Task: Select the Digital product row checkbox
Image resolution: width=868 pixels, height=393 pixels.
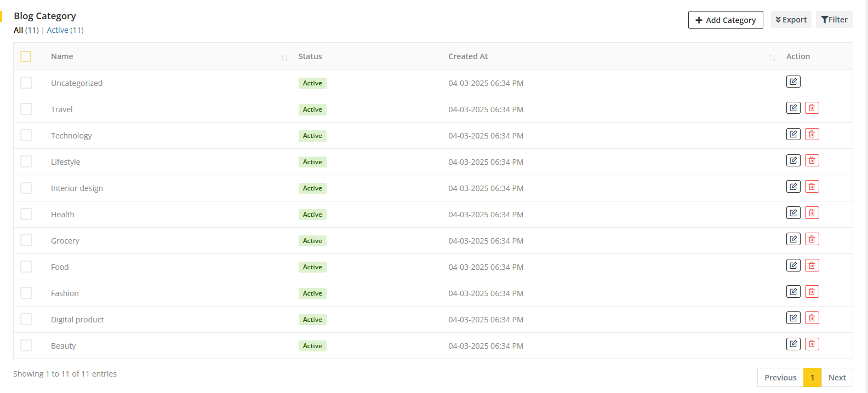Action: pyautogui.click(x=26, y=319)
